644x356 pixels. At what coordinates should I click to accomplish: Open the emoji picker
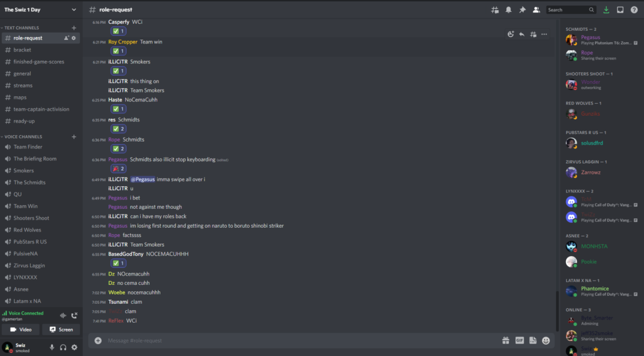tap(546, 340)
